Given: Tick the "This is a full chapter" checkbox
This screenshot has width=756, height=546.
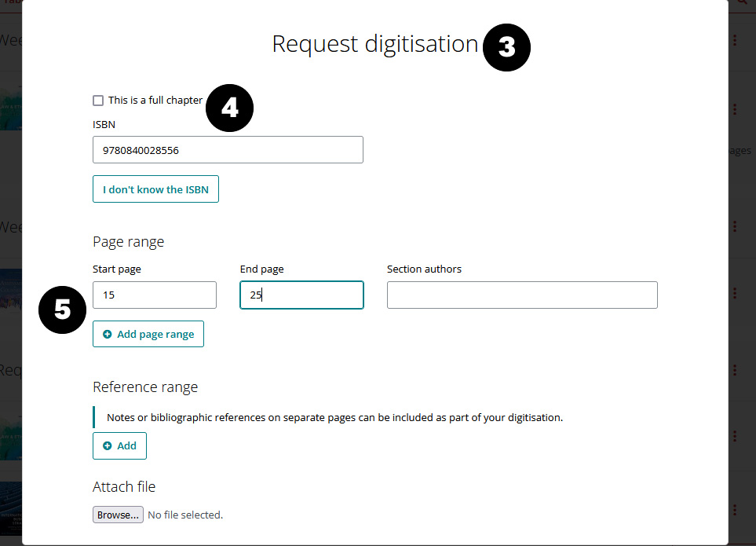Looking at the screenshot, I should (98, 101).
